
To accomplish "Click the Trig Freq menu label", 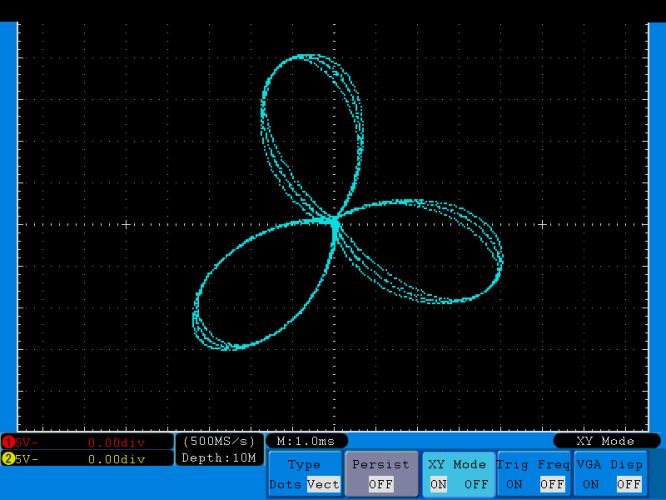I will click(x=533, y=465).
